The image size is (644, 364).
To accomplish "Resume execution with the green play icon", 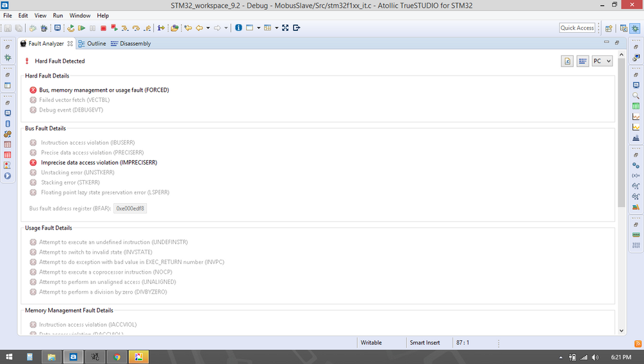I will click(x=81, y=28).
